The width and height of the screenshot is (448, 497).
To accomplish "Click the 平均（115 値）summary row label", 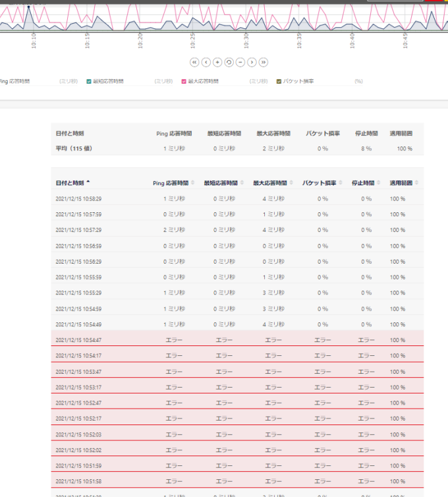I will click(74, 148).
